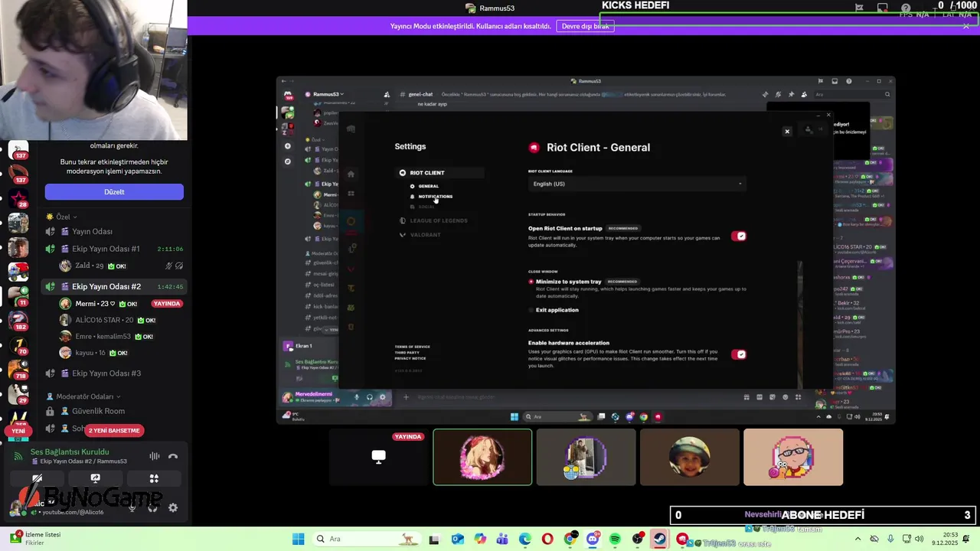
Task: Select Ekip Yayın Odası #2 channel
Action: (114, 286)
